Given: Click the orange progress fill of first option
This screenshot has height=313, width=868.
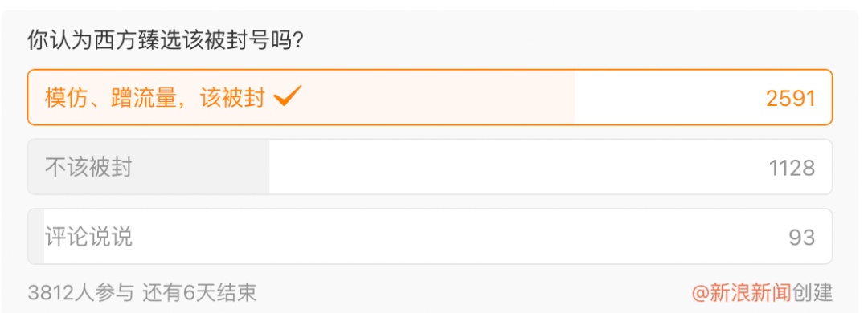Looking at the screenshot, I should click(301, 97).
